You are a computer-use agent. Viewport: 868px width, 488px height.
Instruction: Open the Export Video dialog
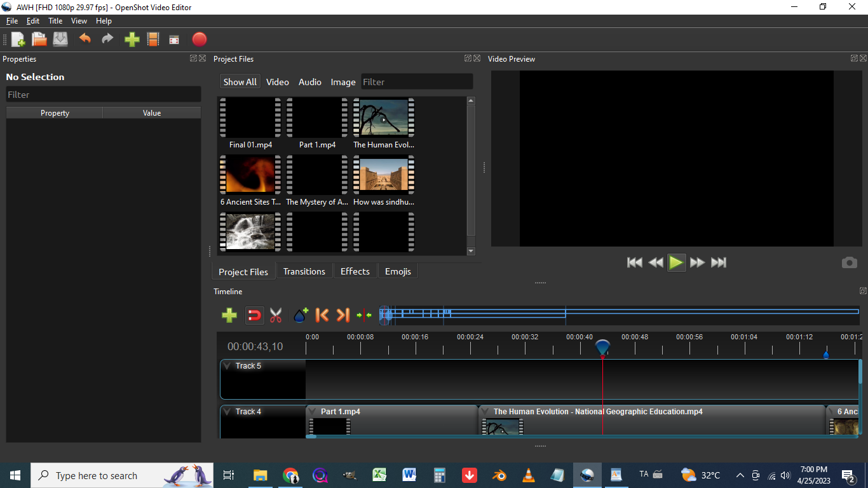[x=199, y=39]
